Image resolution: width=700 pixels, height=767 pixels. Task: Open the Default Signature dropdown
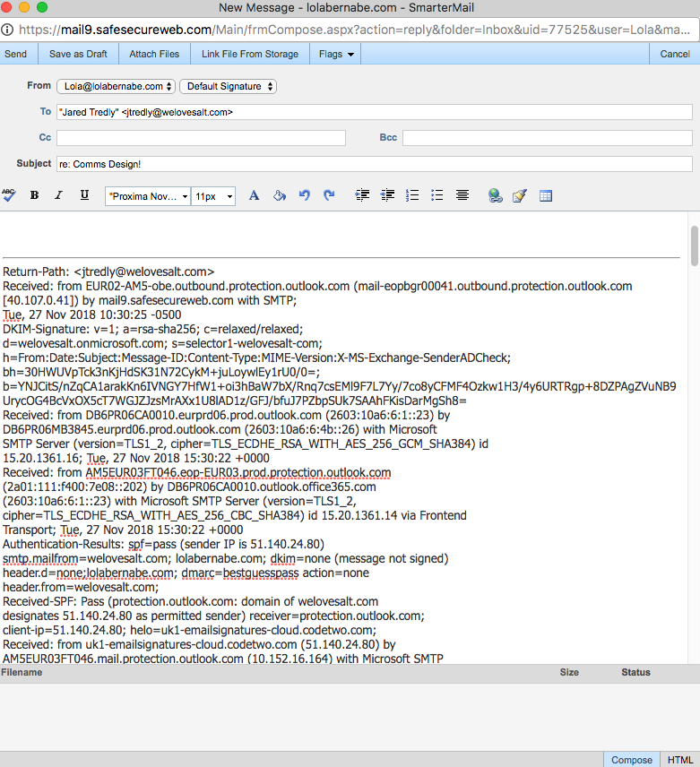pyautogui.click(x=228, y=87)
